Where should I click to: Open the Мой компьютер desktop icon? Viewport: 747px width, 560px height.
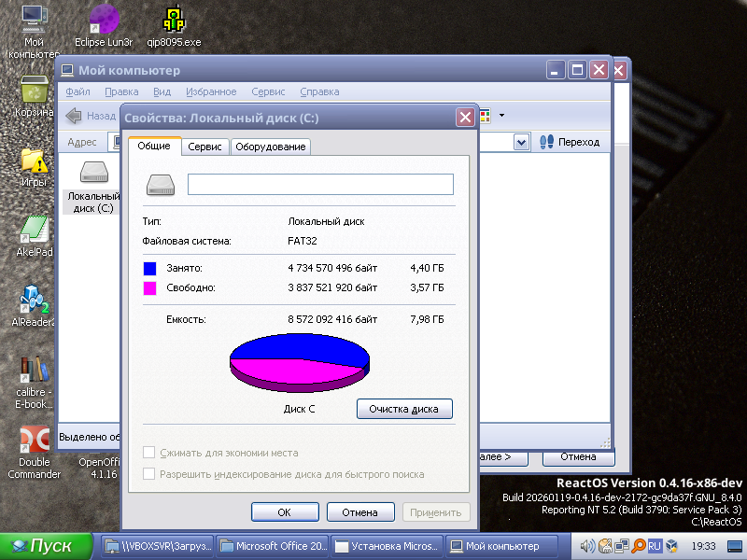34,32
